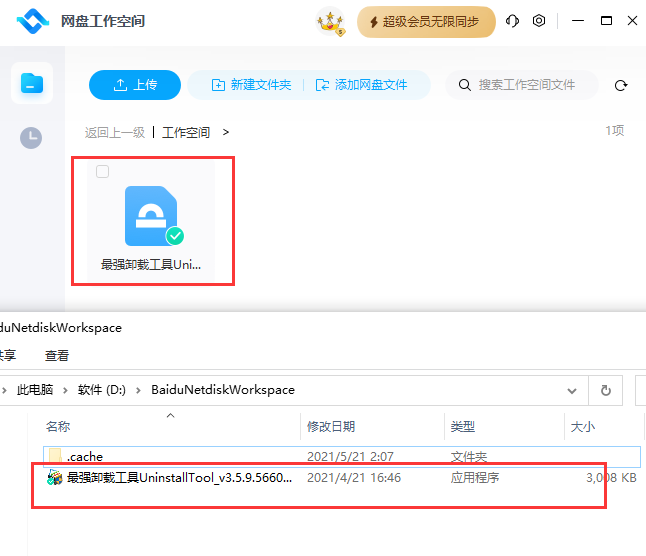Viewport: 646px width, 556px height.
Task: Click the 3,008 KB size cell
Action: pyautogui.click(x=611, y=478)
